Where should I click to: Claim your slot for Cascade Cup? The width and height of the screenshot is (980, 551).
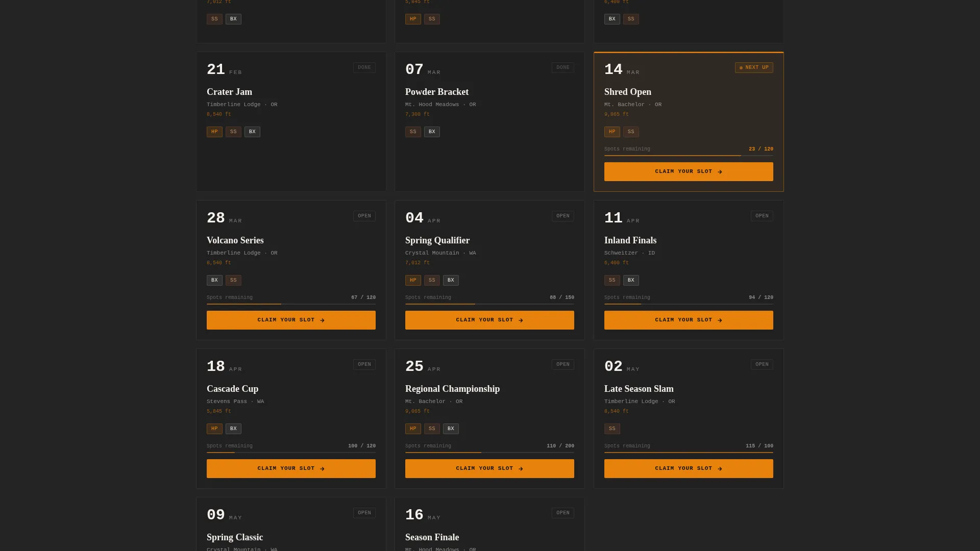(291, 469)
